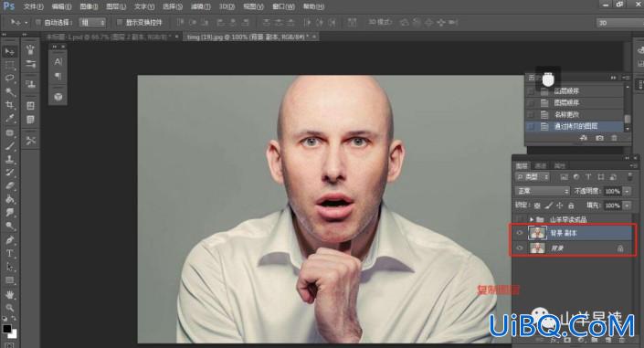Open the Clone Source panel icon
The height and width of the screenshot is (348, 644).
coord(30,84)
